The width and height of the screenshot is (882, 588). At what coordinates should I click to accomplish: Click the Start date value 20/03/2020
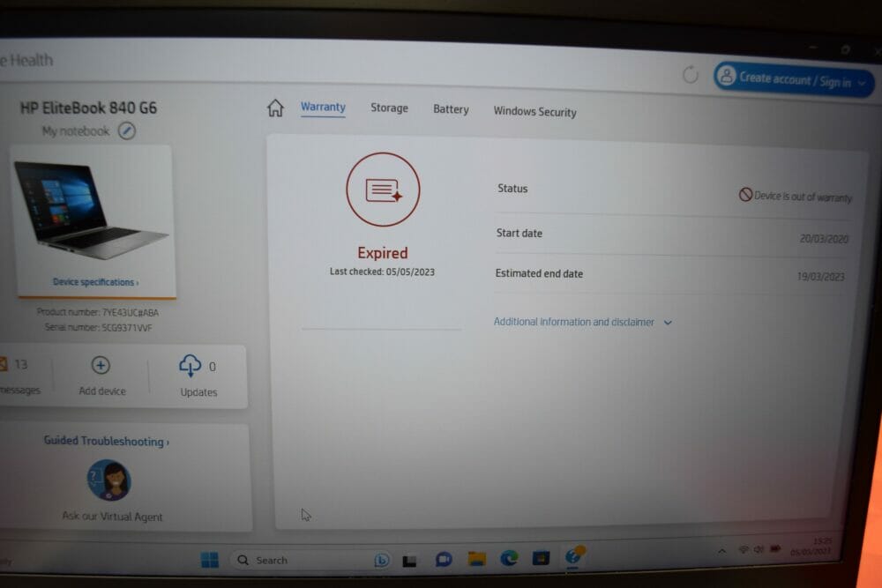click(824, 239)
